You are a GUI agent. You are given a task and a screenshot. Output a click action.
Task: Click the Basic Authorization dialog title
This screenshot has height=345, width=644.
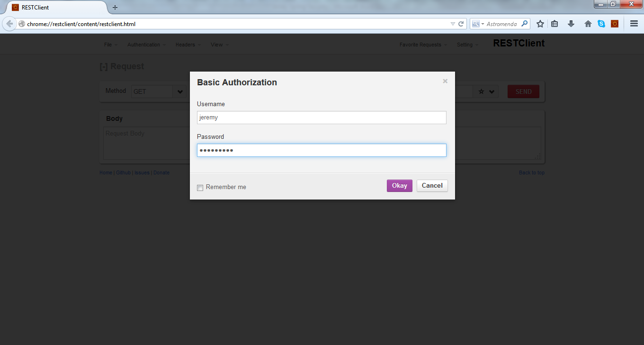pyautogui.click(x=237, y=82)
